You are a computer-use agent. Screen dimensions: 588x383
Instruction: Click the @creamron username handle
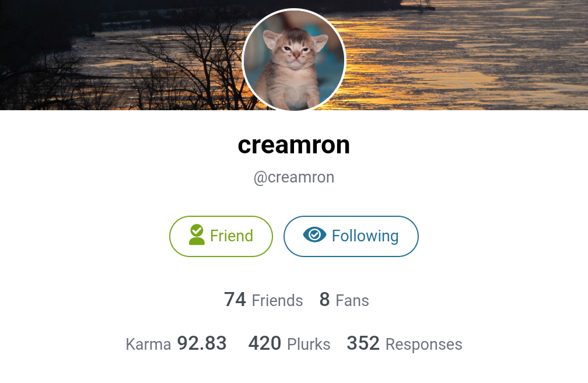pos(294,177)
